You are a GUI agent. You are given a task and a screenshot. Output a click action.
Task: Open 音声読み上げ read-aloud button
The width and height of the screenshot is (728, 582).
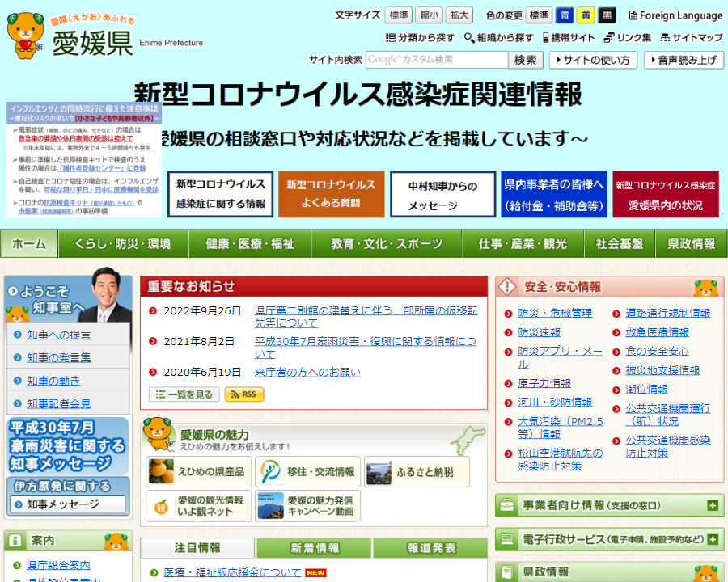point(684,60)
